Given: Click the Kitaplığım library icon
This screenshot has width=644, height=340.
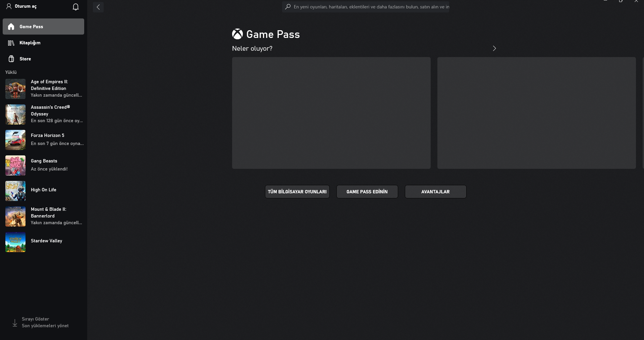Looking at the screenshot, I should [11, 43].
